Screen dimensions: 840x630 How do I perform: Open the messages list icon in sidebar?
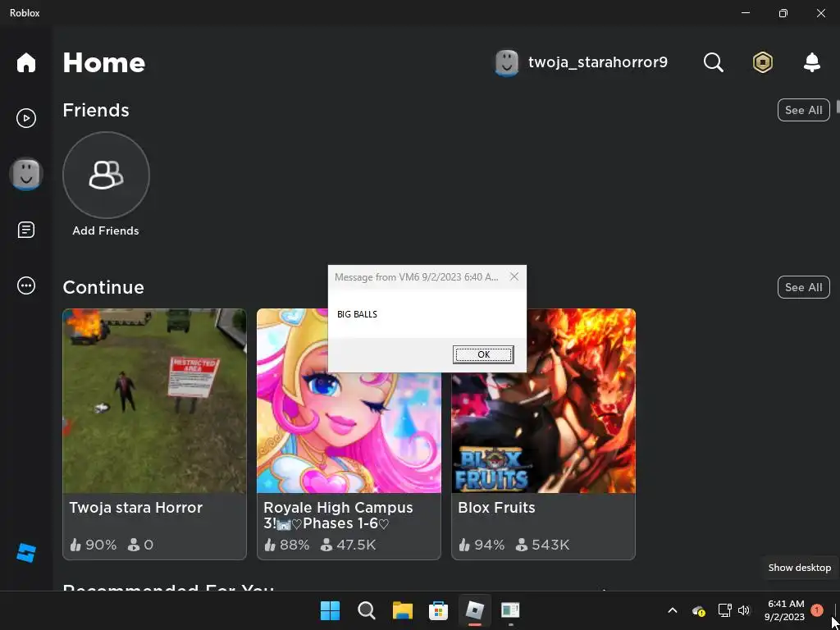coord(25,230)
